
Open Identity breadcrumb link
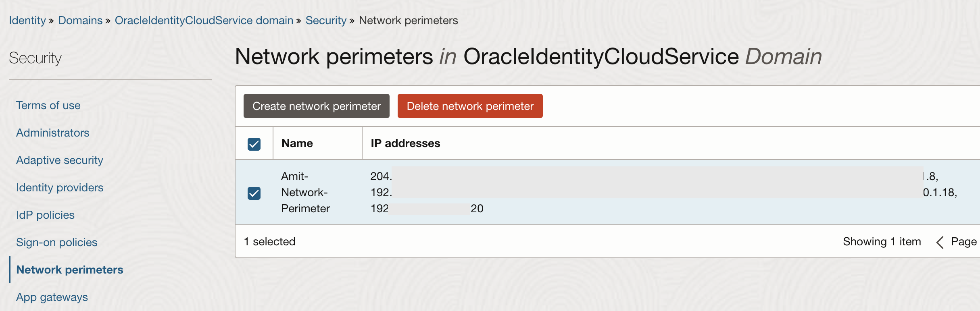click(27, 21)
